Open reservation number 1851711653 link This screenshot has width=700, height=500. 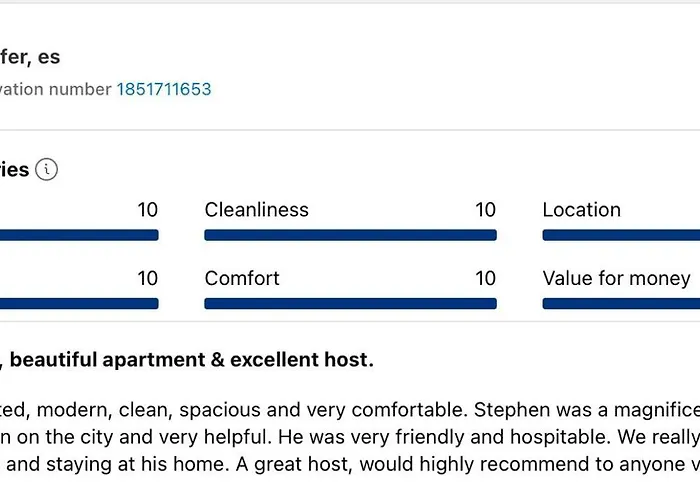point(164,89)
